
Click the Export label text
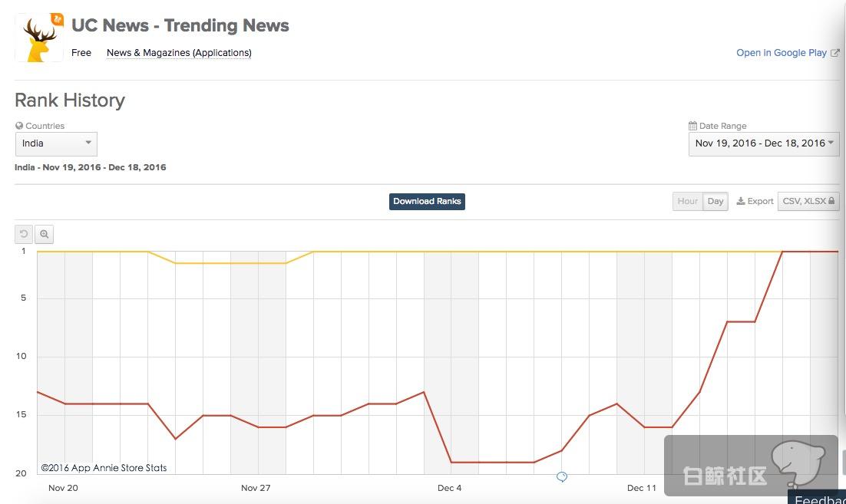pyautogui.click(x=760, y=201)
